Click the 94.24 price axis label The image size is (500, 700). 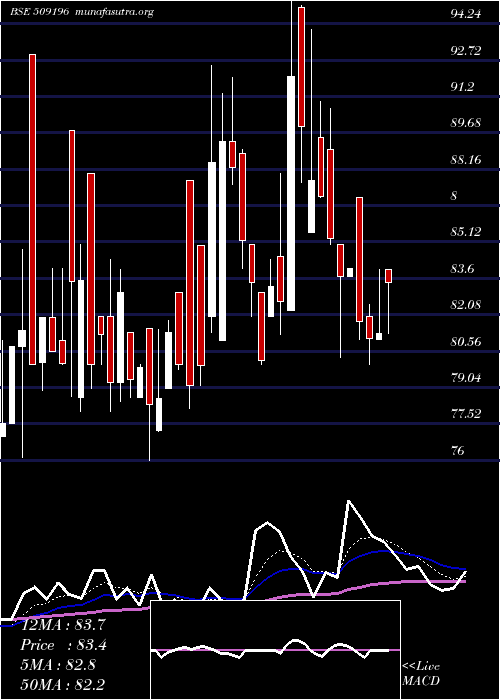pos(466,14)
